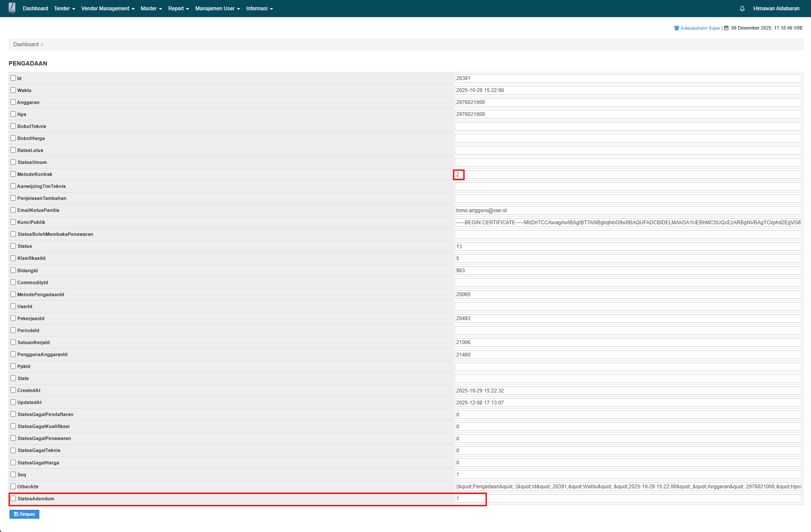
Task: Click the application logo in navbar
Action: point(12,8)
